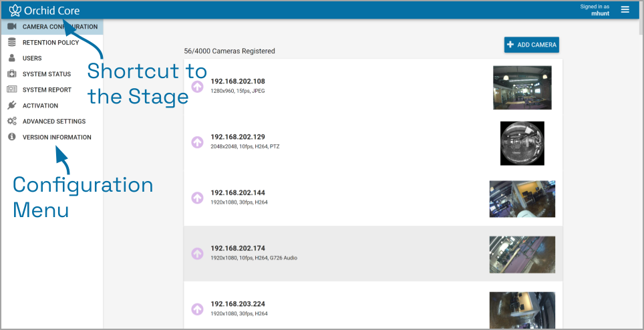Click the newspaper icon for System Report
Screen dimensions: 644x330
tap(12, 90)
